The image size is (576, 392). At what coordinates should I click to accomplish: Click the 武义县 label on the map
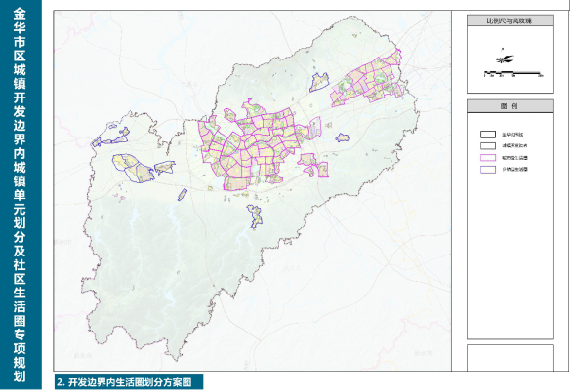[292, 268]
